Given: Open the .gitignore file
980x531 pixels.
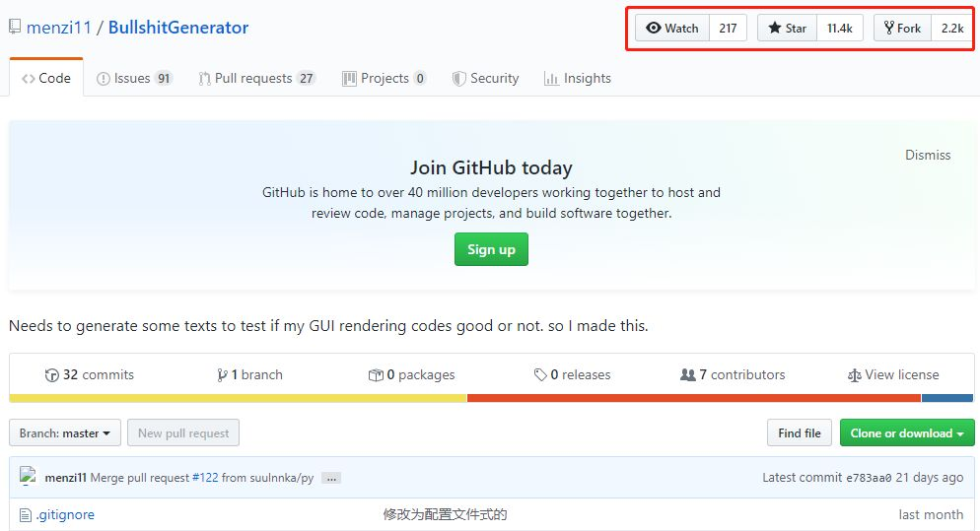Looking at the screenshot, I should click(x=65, y=515).
